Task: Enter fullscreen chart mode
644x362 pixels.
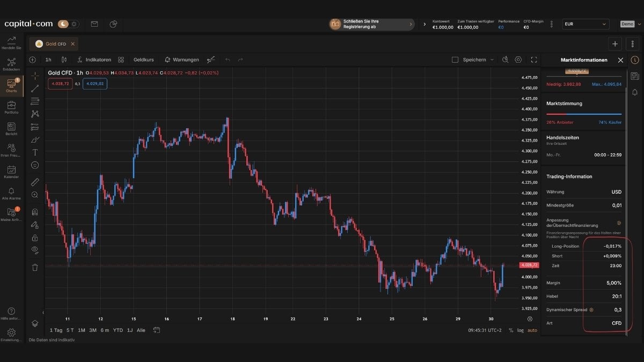Action: 533,60
